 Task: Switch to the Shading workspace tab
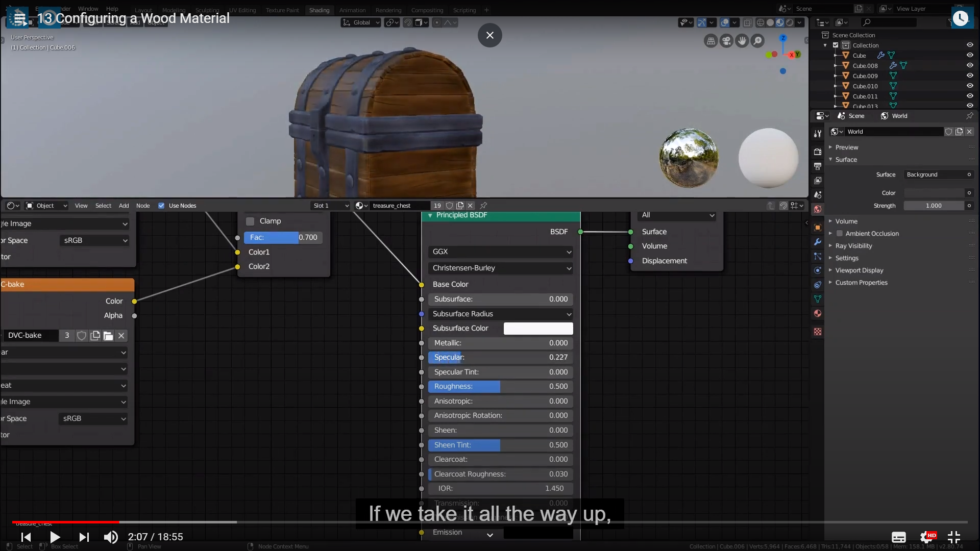pos(319,10)
